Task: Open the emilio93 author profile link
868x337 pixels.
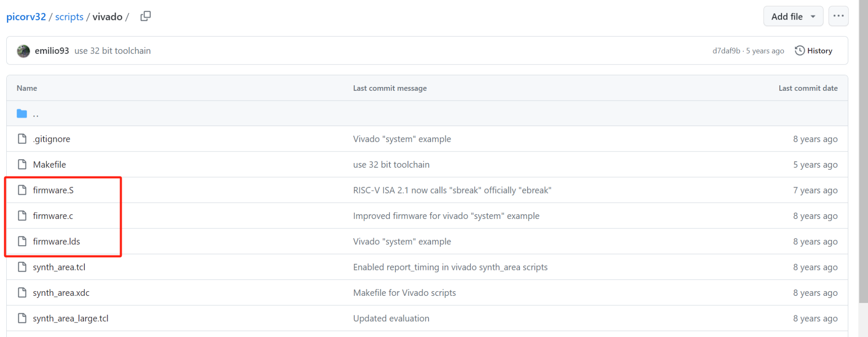Action: click(52, 51)
